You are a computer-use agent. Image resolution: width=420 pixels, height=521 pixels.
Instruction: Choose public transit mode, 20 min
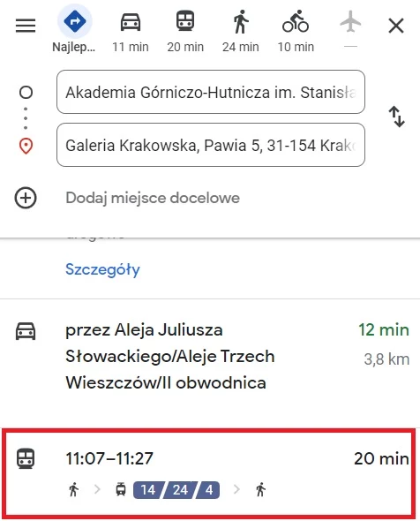pyautogui.click(x=185, y=32)
